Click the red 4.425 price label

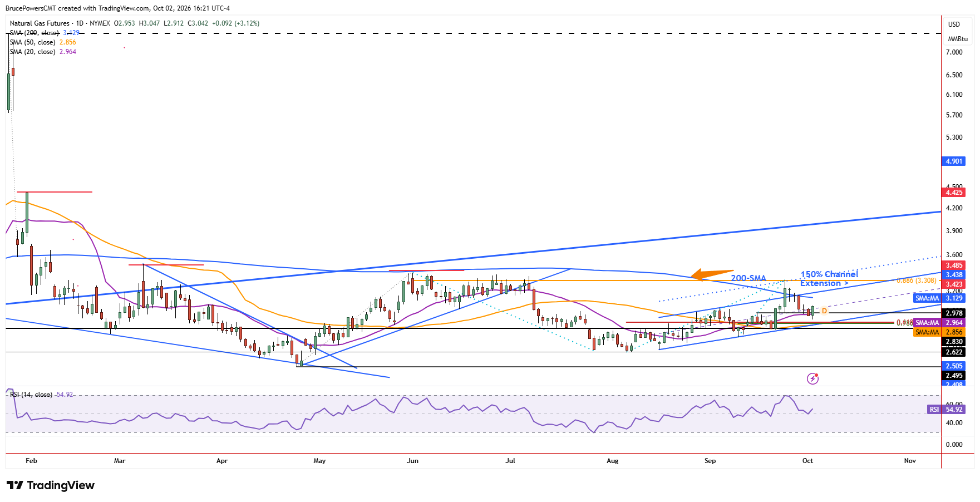tap(953, 193)
